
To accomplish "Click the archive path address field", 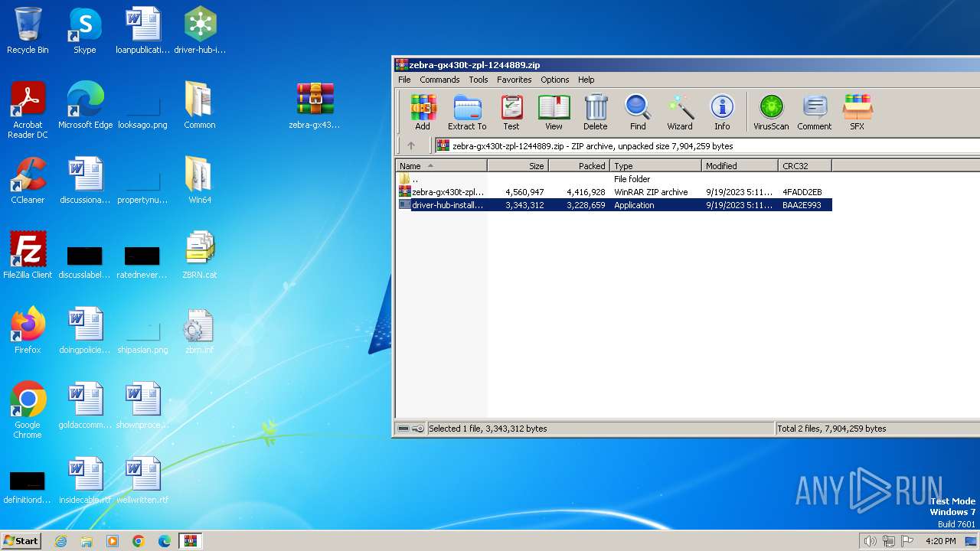I will pos(707,145).
